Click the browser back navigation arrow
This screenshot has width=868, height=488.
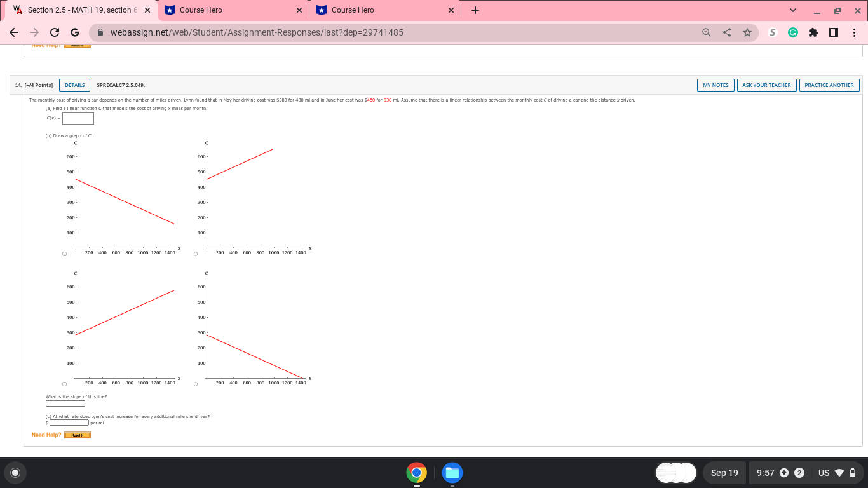[13, 32]
